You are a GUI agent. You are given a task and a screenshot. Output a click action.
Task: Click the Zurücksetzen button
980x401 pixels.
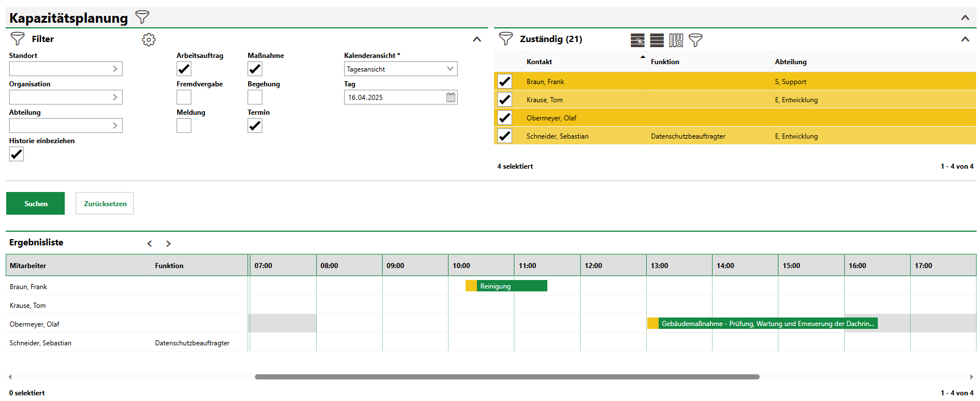coord(105,203)
